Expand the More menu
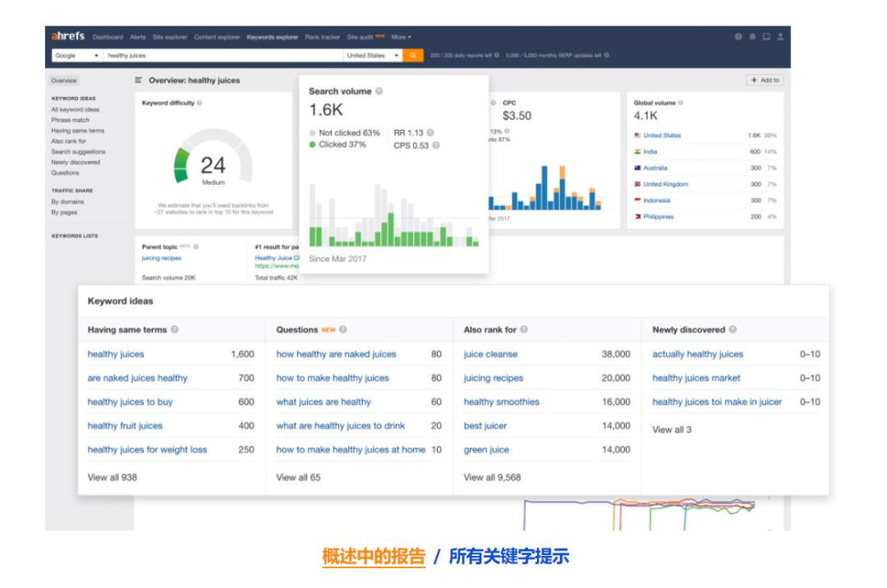Screen dimensions: 887x588 pyautogui.click(x=402, y=37)
